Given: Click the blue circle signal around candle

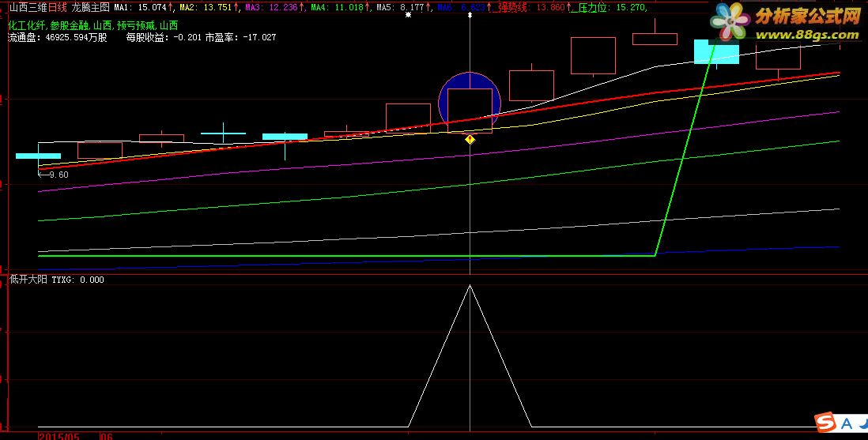Looking at the screenshot, I should (x=470, y=103).
